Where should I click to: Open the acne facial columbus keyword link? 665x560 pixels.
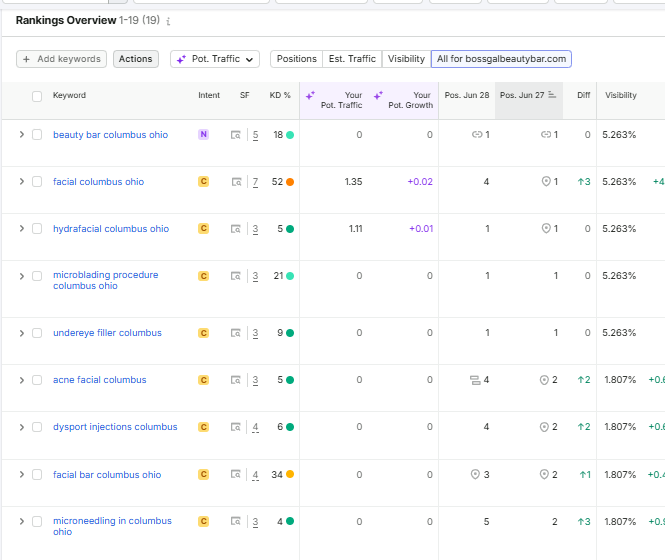point(100,380)
